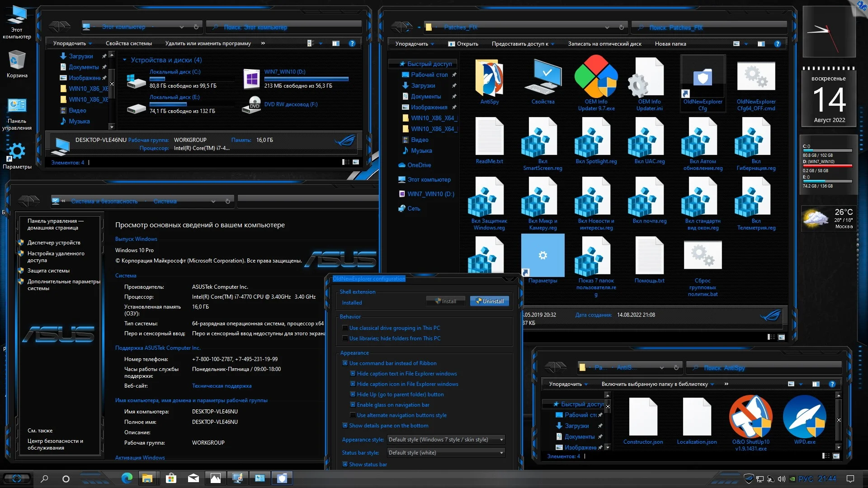Launch WPD.exe icon
Screen dimensions: 868x488
click(x=805, y=417)
